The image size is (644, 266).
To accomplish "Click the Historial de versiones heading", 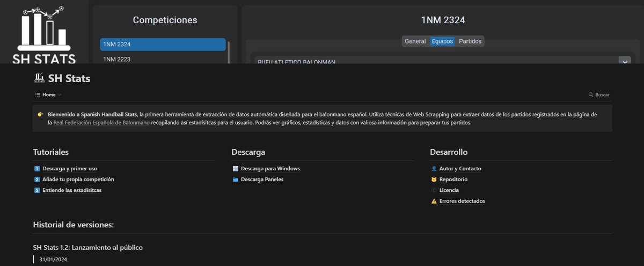I will (x=74, y=225).
